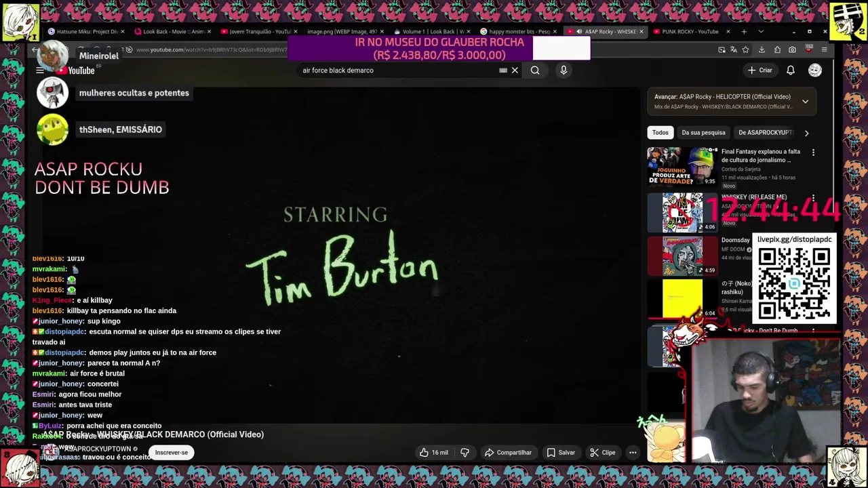
Task: Take a browser screenshot with camera icon
Action: (x=792, y=49)
